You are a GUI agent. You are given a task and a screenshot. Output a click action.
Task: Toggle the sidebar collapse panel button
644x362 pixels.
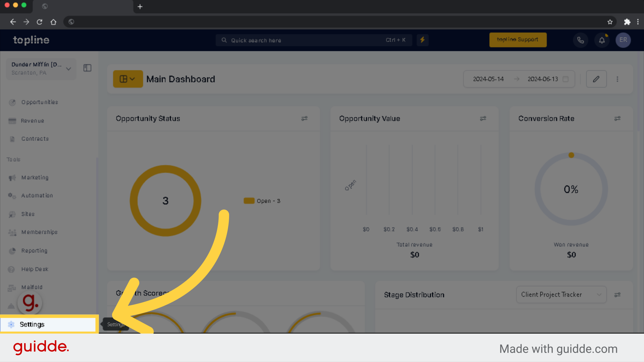tap(87, 68)
